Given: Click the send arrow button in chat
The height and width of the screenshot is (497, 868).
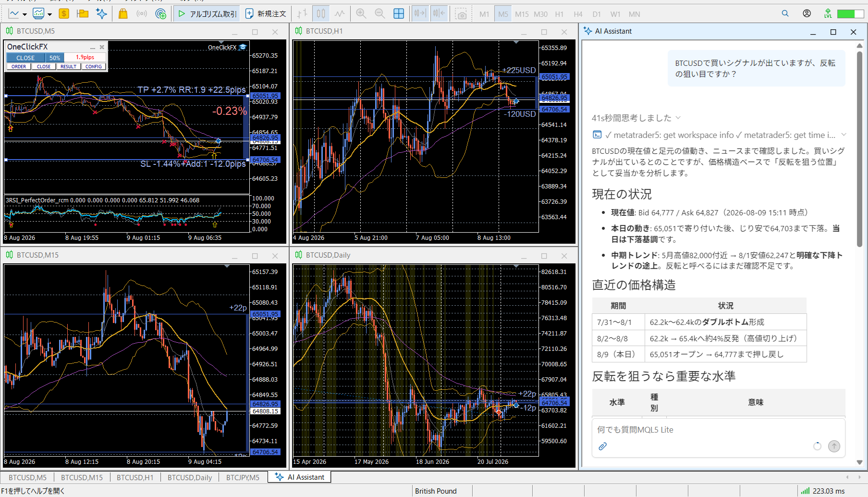Looking at the screenshot, I should tap(834, 447).
